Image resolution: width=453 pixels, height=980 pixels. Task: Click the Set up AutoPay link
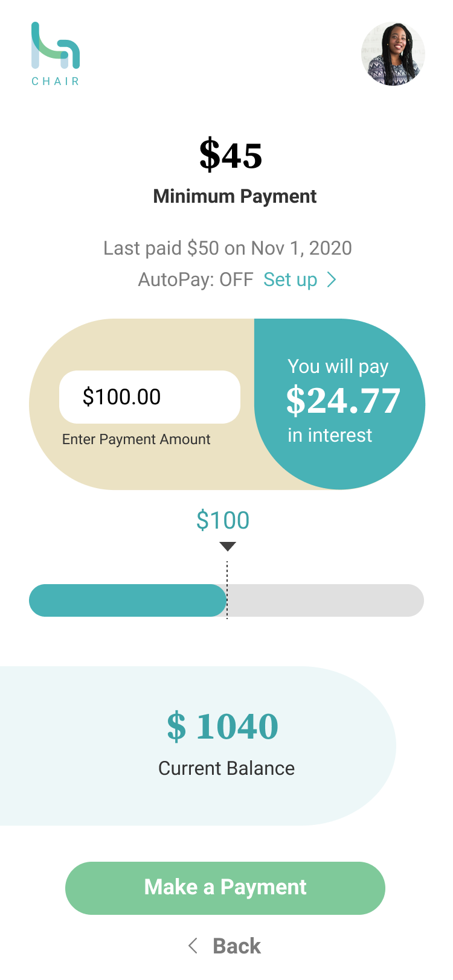pyautogui.click(x=291, y=279)
